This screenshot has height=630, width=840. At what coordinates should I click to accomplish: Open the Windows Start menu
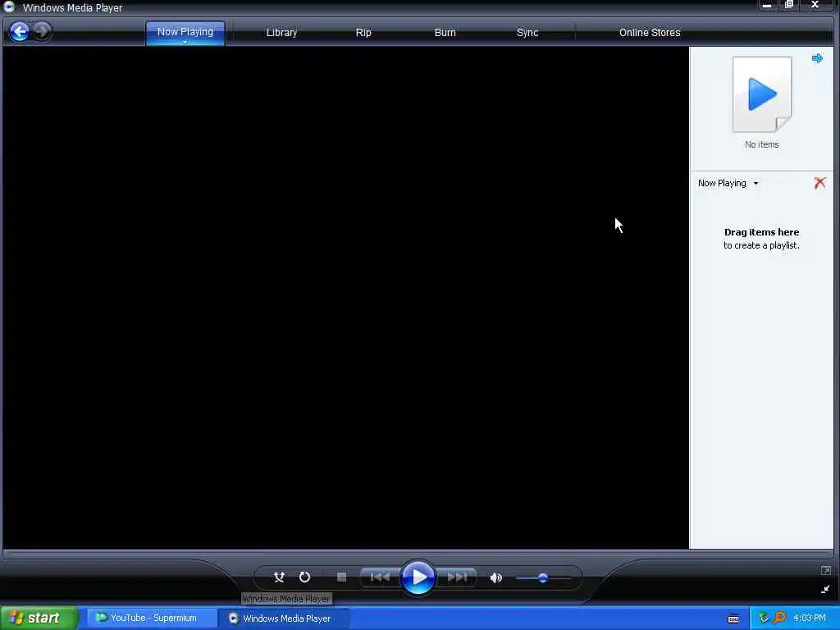39,619
